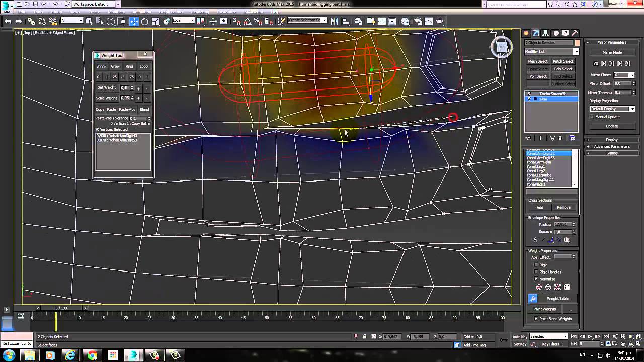Click the Redo arrow in main toolbar
644x362 pixels.
coord(19,21)
